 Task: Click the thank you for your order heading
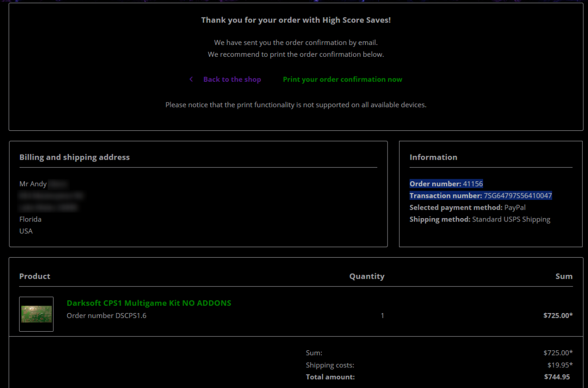pyautogui.click(x=296, y=20)
